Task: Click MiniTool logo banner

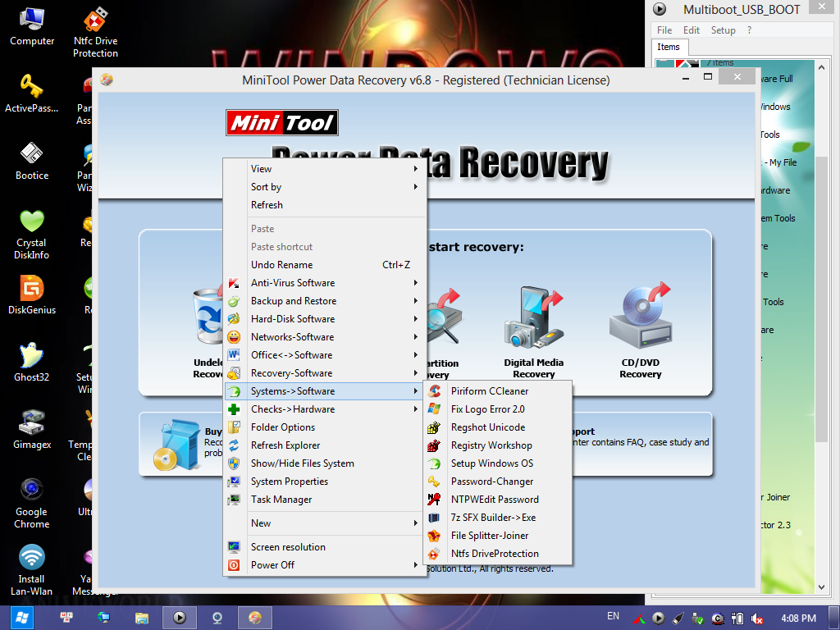Action: click(282, 123)
